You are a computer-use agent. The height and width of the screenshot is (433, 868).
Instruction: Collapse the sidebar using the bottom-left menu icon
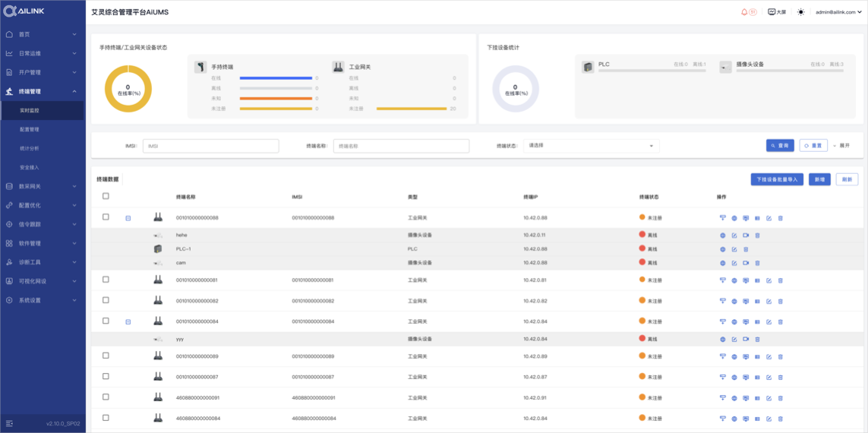pyautogui.click(x=9, y=424)
